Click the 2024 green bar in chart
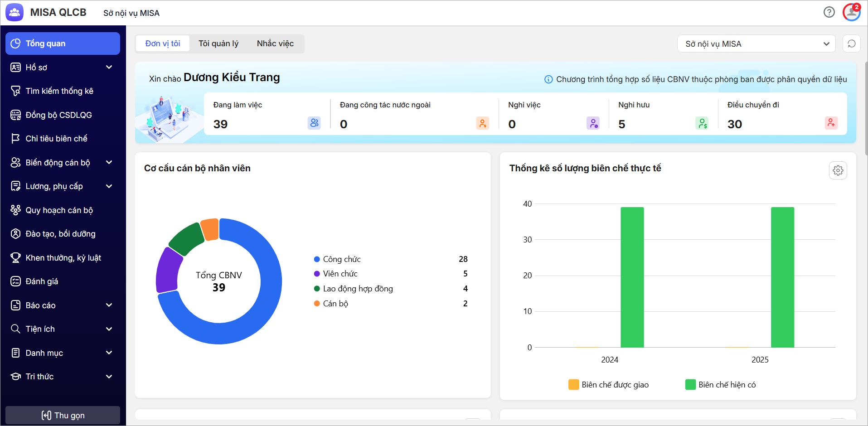 click(x=632, y=277)
